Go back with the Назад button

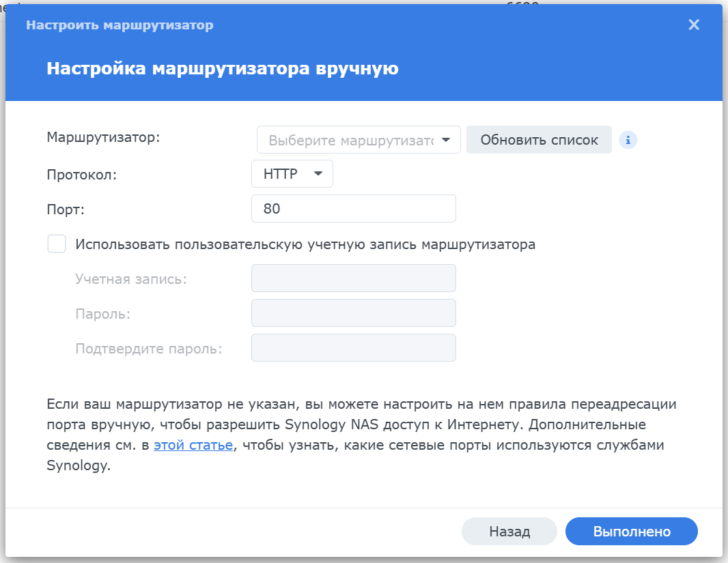tap(509, 532)
